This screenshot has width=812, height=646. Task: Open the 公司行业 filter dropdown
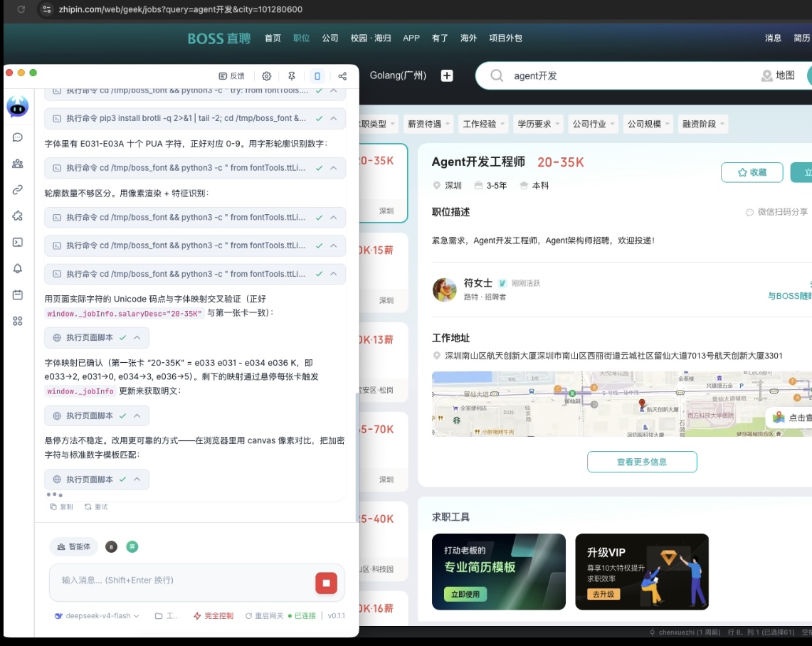coord(593,124)
